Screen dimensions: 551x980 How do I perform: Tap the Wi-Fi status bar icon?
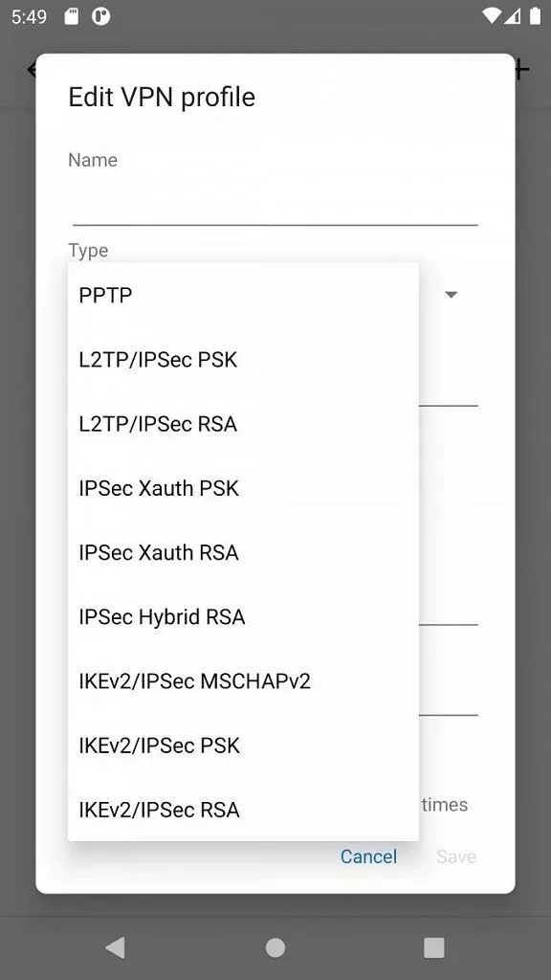(492, 16)
